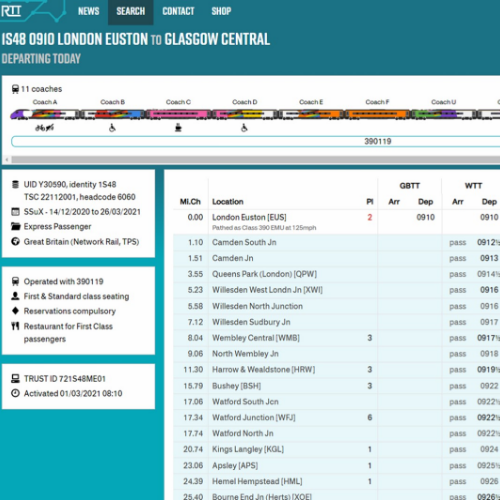The width and height of the screenshot is (500, 500).
Task: Select the Coach B carriage image
Action: coord(112,114)
